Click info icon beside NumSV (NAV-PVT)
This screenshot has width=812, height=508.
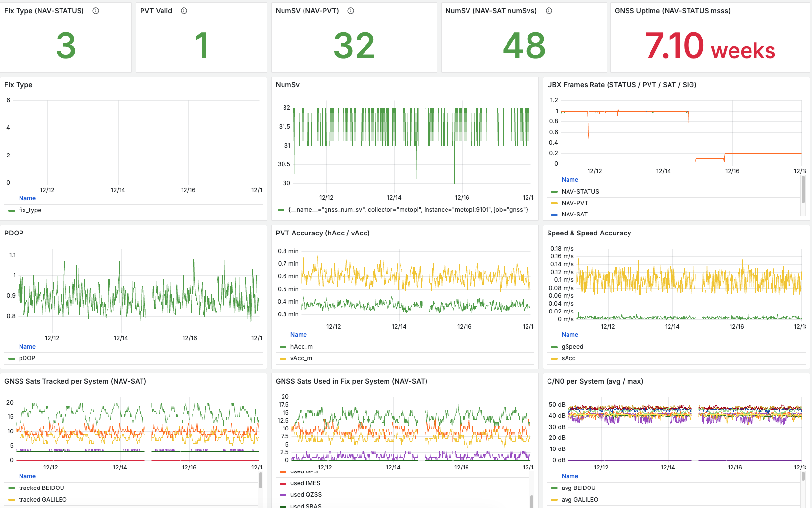point(351,11)
